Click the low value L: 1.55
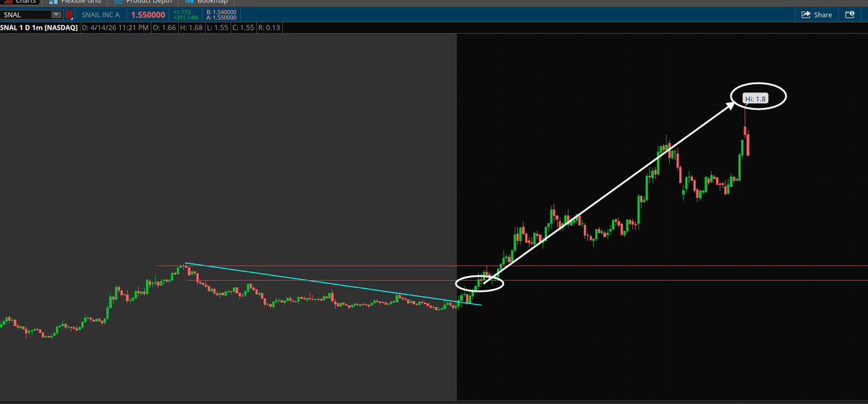Viewport: 868px width, 404px height. 217,28
